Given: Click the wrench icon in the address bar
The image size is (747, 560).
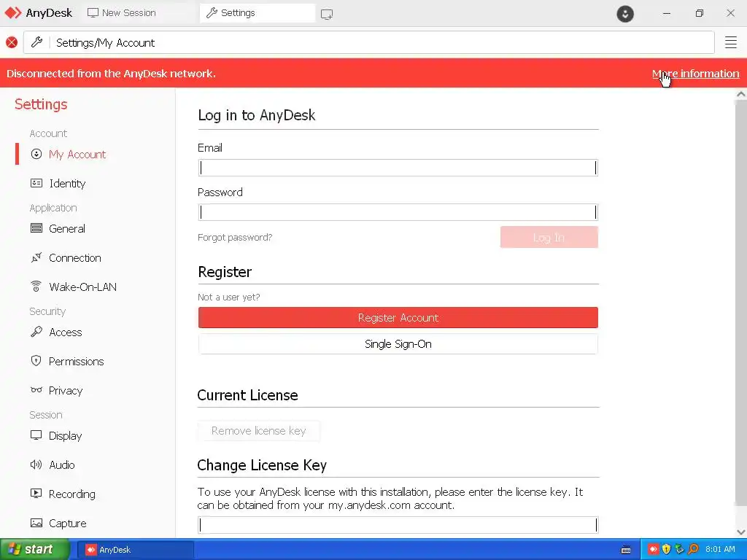Looking at the screenshot, I should pyautogui.click(x=36, y=42).
